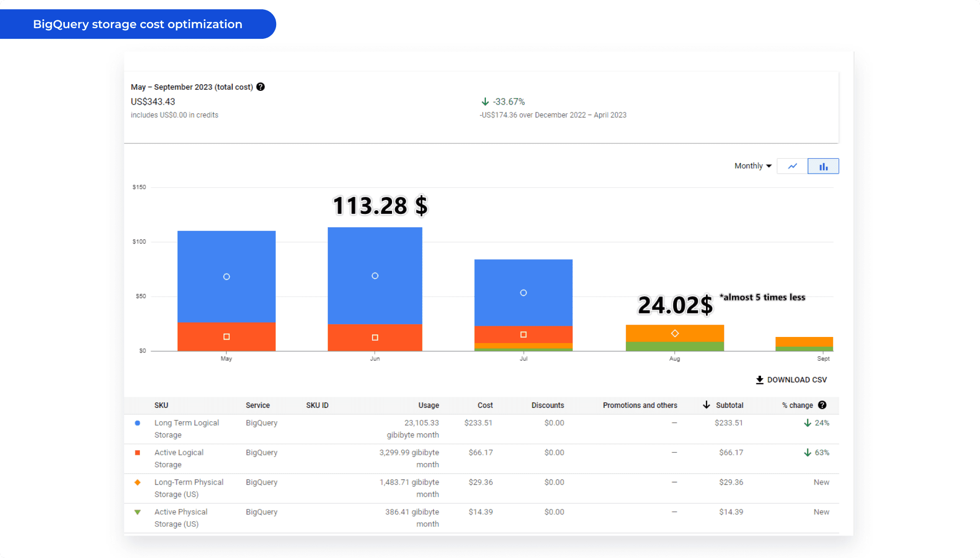Sort table by Subtotal column header
Viewport: 980px width, 558px height.
729,405
